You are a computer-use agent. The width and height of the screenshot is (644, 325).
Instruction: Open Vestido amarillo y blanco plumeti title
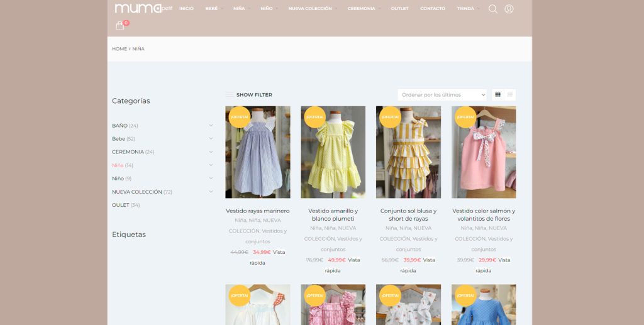333,214
